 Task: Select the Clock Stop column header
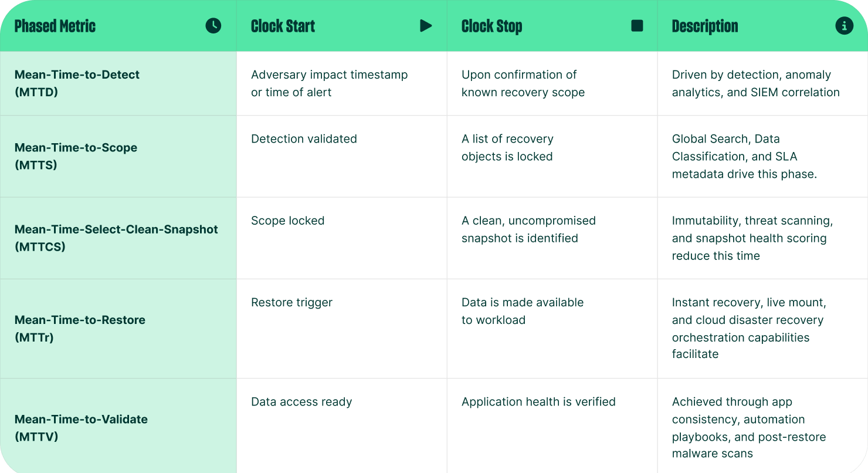[x=491, y=26]
